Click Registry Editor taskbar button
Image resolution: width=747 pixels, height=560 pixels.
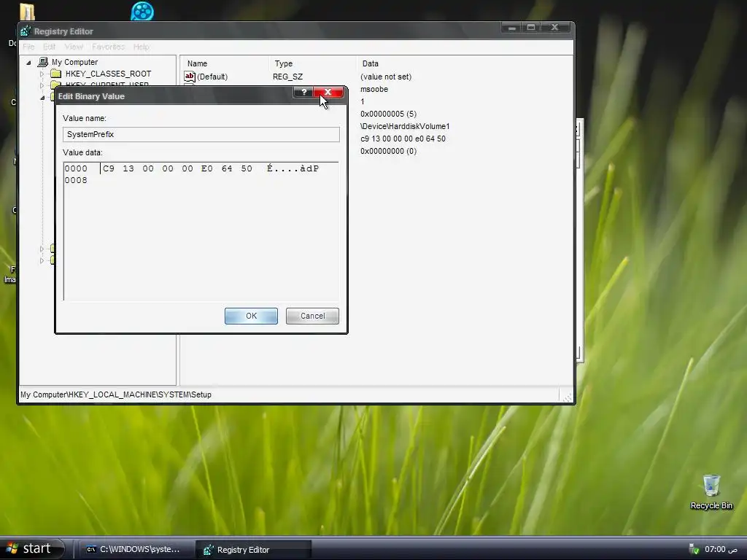pos(254,550)
